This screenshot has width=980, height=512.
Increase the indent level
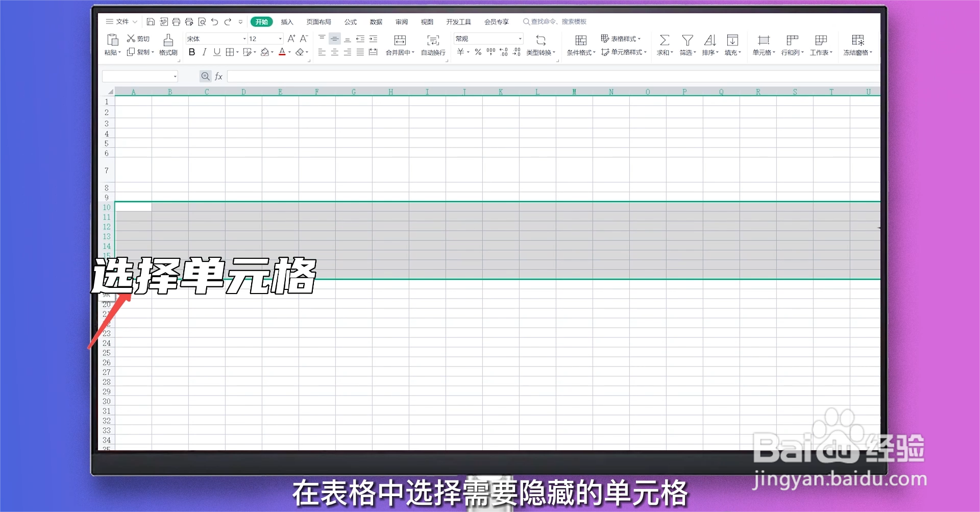(x=373, y=39)
